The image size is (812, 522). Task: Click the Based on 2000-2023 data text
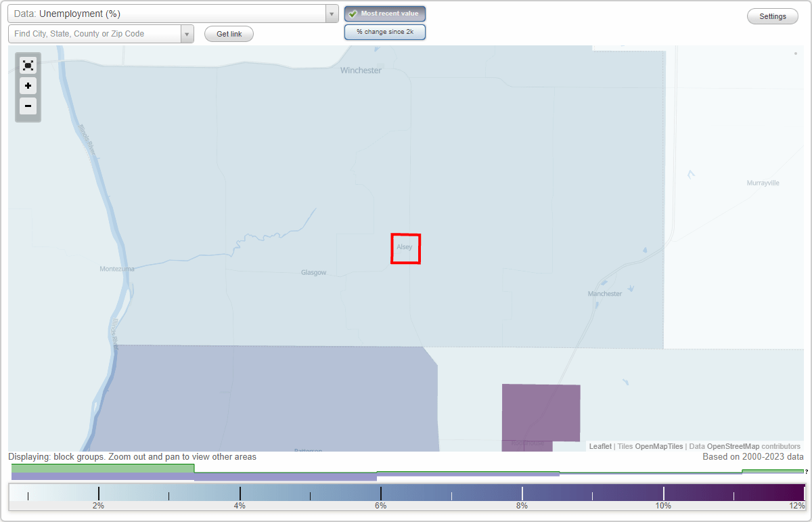(x=753, y=457)
